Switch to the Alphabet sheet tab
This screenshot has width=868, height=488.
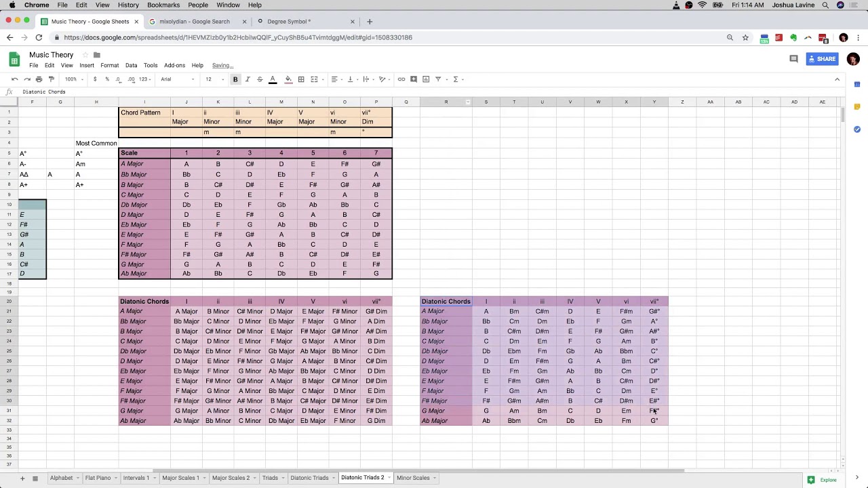click(x=61, y=478)
